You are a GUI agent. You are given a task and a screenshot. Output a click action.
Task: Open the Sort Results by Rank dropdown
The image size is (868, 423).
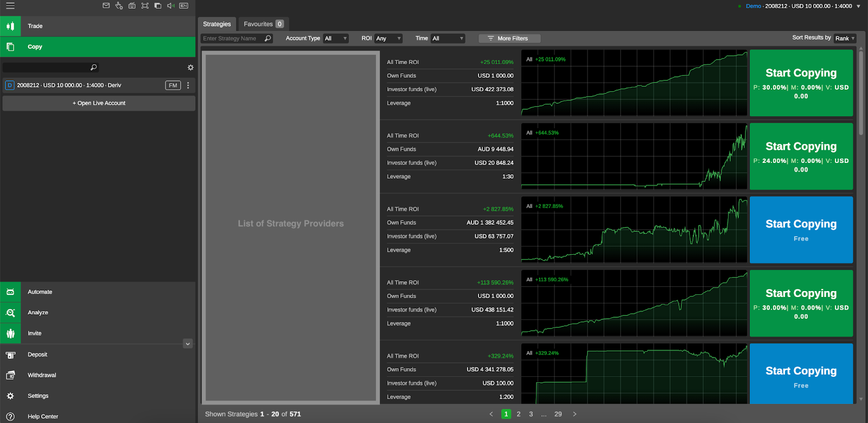coord(845,39)
